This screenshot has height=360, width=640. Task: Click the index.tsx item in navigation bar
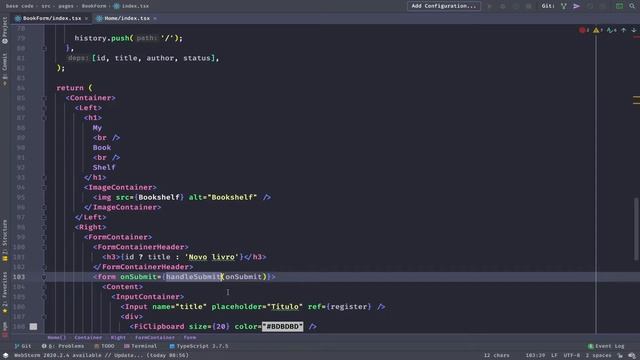[131, 6]
